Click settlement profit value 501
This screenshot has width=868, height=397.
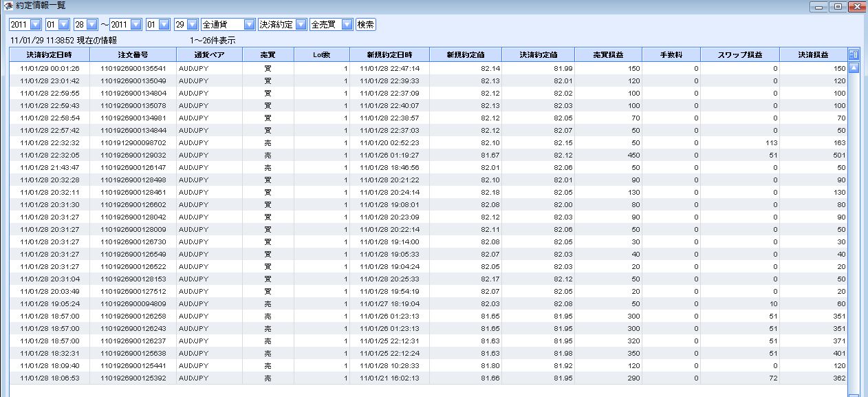tap(838, 155)
